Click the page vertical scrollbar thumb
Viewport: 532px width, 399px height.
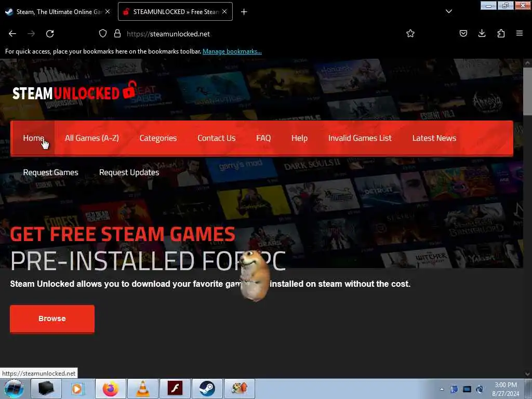[527, 91]
